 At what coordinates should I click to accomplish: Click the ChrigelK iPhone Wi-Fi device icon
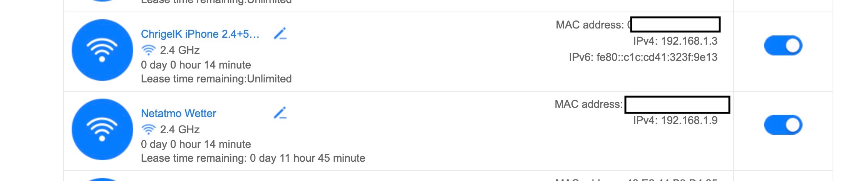point(102,50)
